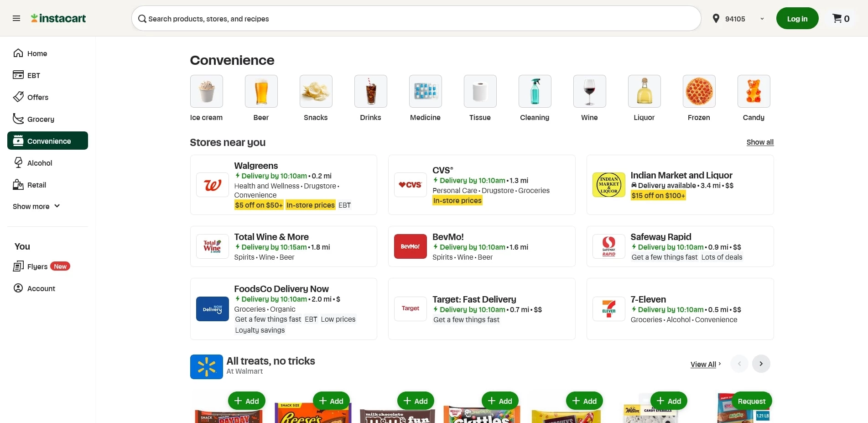Open Account from the sidebar
Image resolution: width=868 pixels, height=423 pixels.
[x=41, y=288]
